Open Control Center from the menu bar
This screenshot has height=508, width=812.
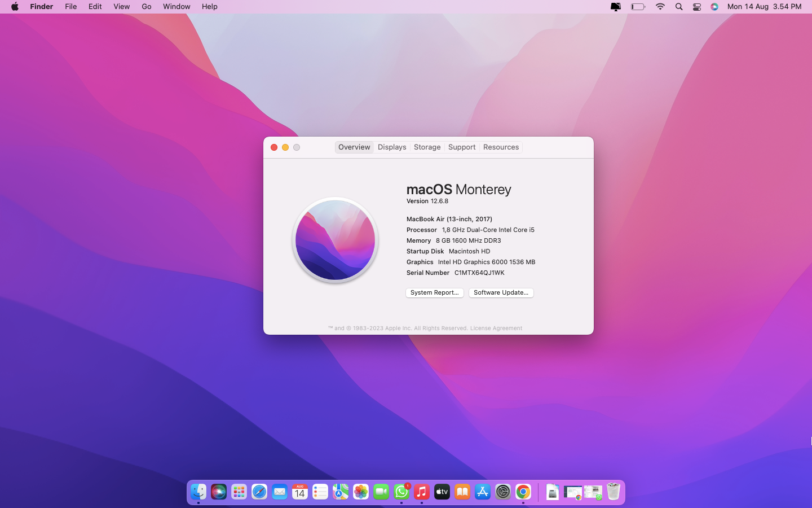coord(697,7)
